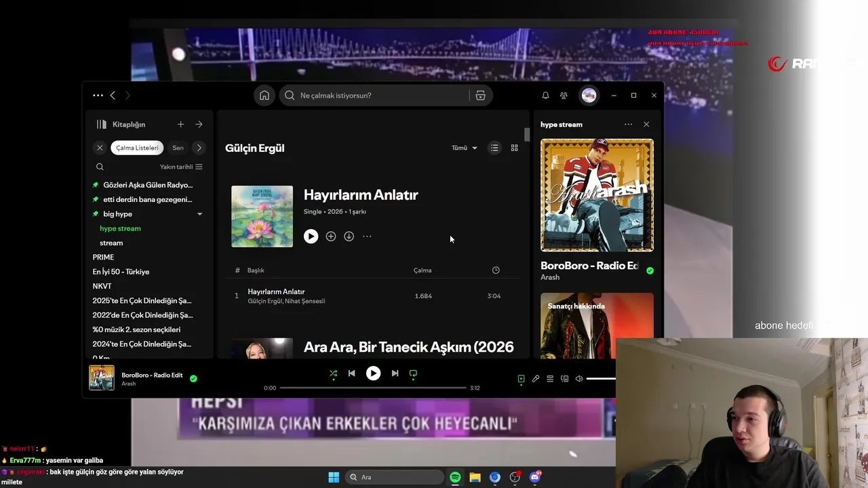
Task: Open the play queue
Action: [550, 379]
